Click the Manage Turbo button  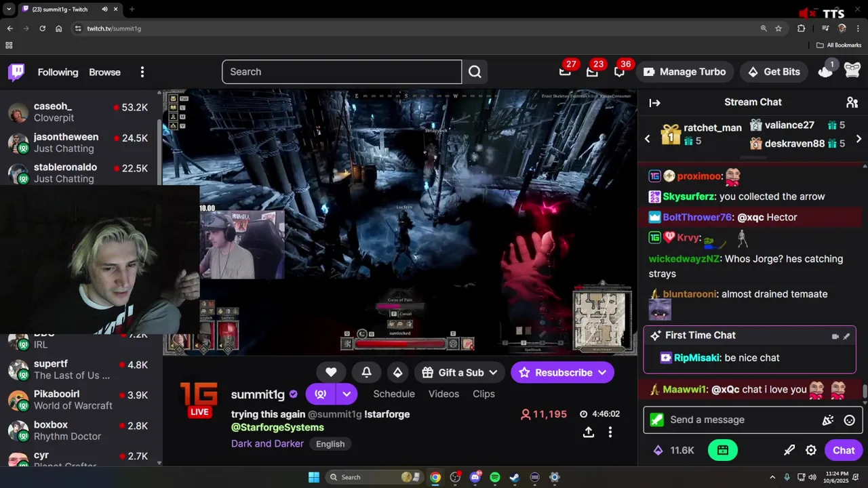(684, 72)
